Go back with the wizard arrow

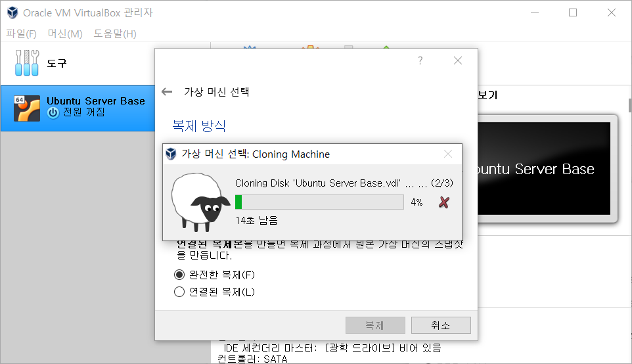click(x=167, y=91)
